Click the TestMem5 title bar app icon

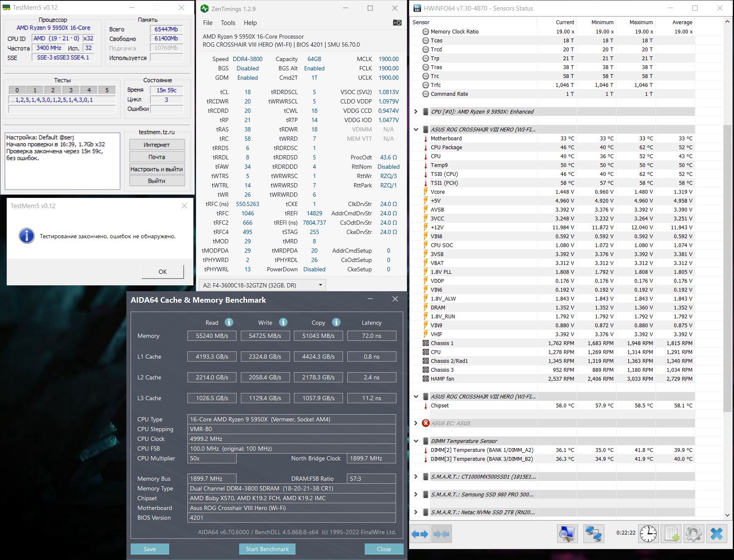click(6, 8)
